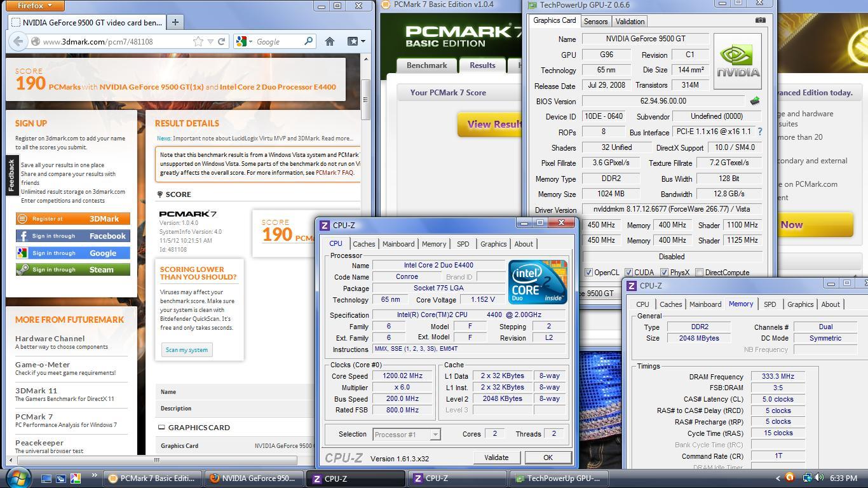The width and height of the screenshot is (868, 488).
Task: Open Firefox home page icon
Action: 329,41
